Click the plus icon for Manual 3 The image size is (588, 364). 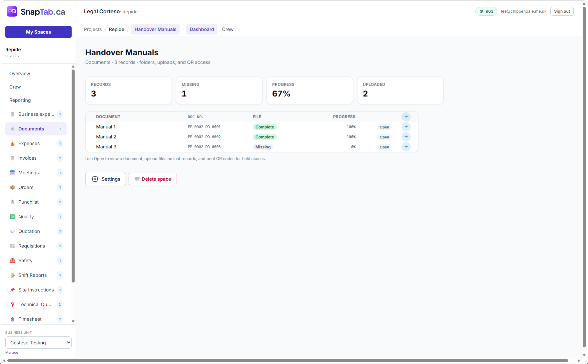click(x=406, y=147)
